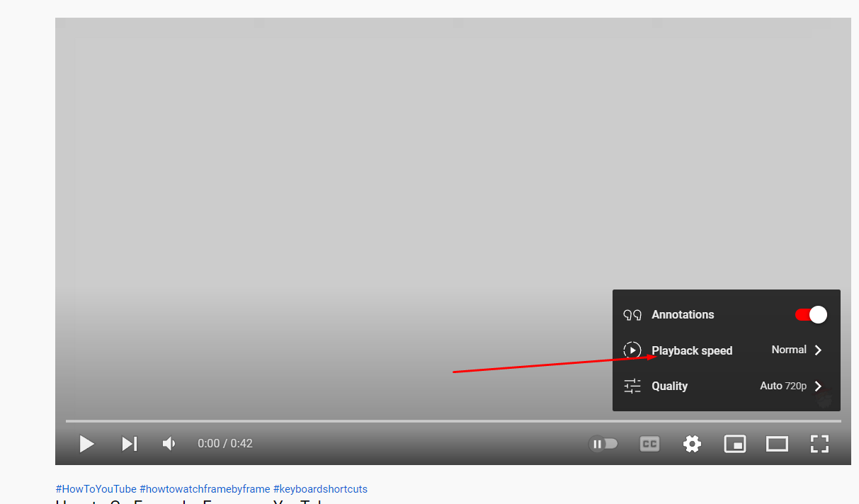859x504 pixels.
Task: Click the video time display
Action: (x=224, y=443)
